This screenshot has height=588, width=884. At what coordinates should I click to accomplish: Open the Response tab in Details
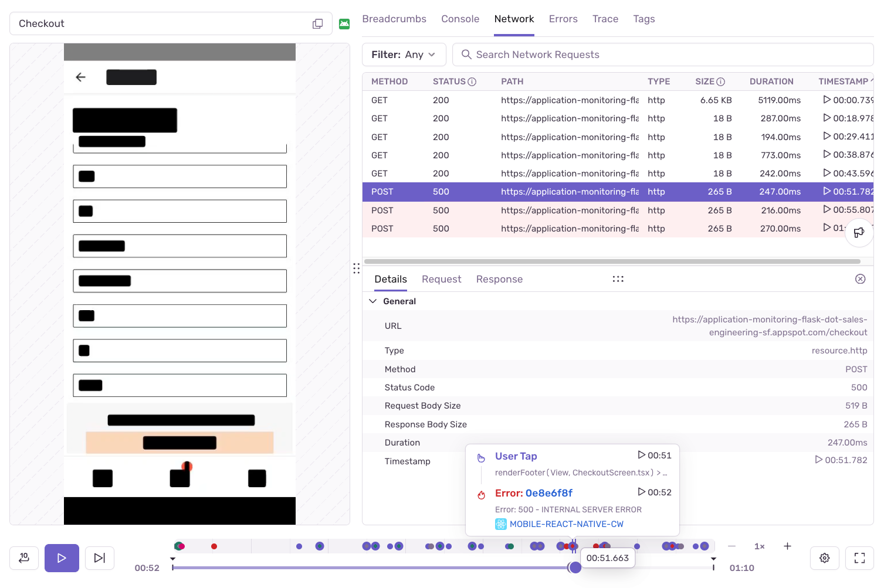(499, 279)
